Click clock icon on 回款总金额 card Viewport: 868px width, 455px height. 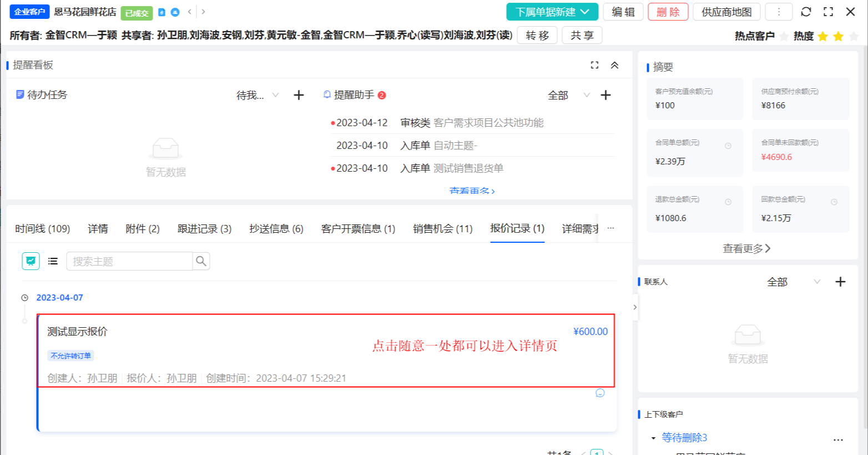pos(834,202)
